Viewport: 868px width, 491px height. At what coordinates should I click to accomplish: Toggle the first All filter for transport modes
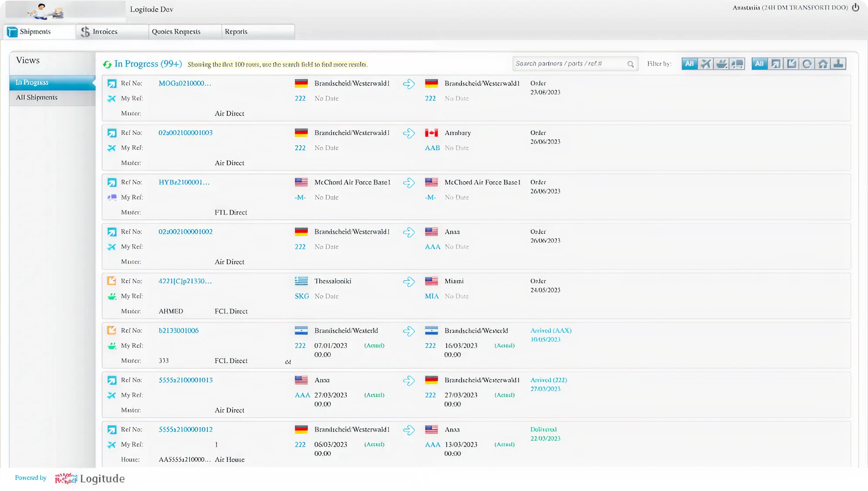coord(690,63)
